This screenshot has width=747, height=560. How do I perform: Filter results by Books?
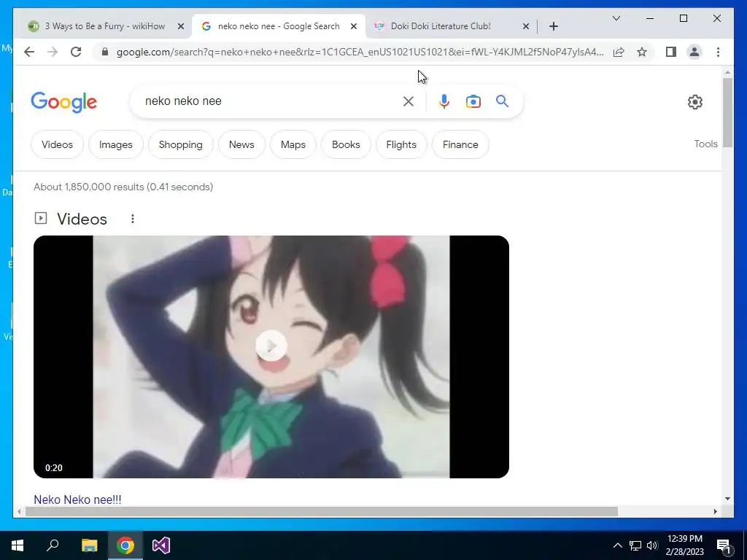[x=346, y=144]
